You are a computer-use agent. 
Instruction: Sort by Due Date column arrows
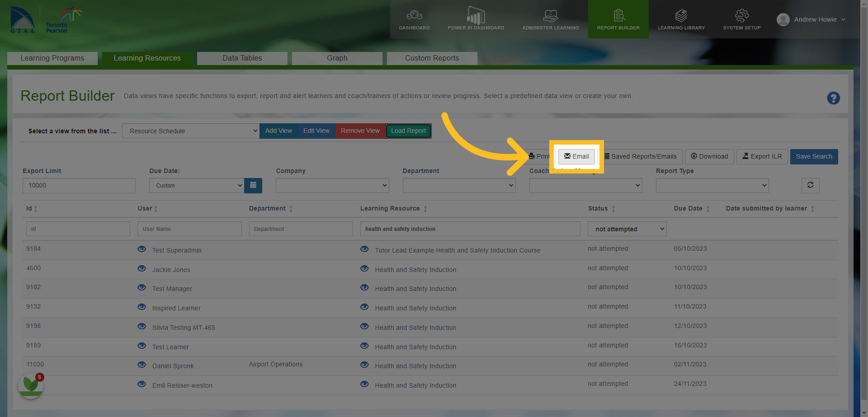click(x=708, y=209)
